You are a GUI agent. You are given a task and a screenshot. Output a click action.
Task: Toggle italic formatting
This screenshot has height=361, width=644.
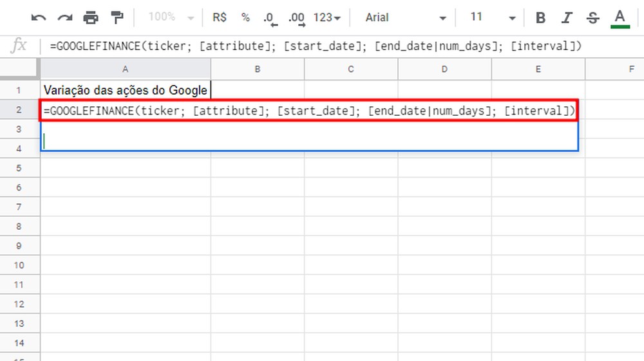(x=567, y=17)
